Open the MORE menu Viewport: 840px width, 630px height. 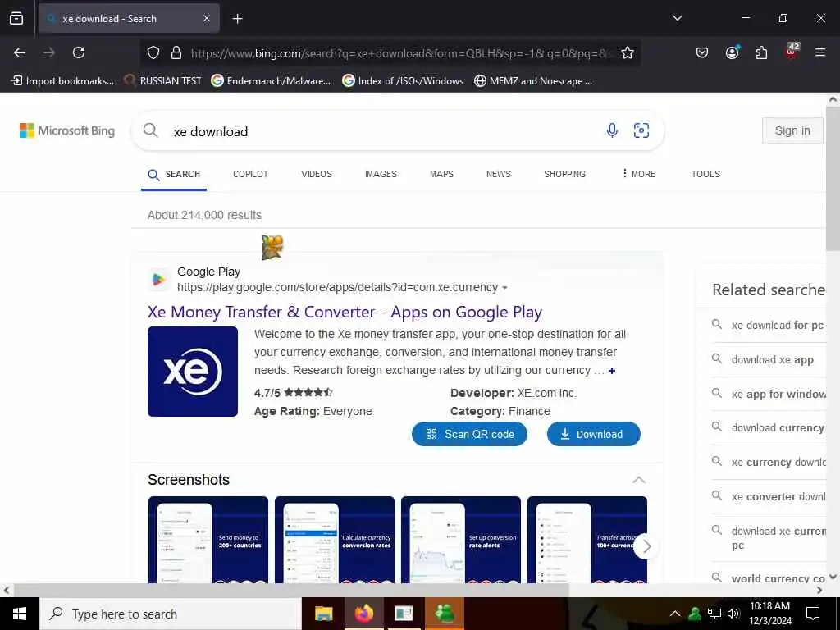[x=638, y=174]
